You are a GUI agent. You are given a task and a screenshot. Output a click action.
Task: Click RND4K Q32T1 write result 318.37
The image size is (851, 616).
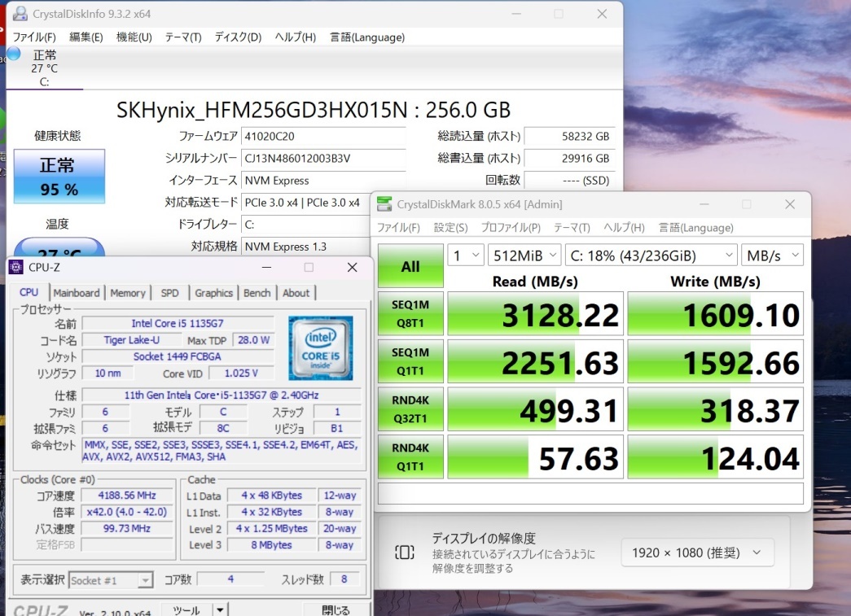(715, 410)
